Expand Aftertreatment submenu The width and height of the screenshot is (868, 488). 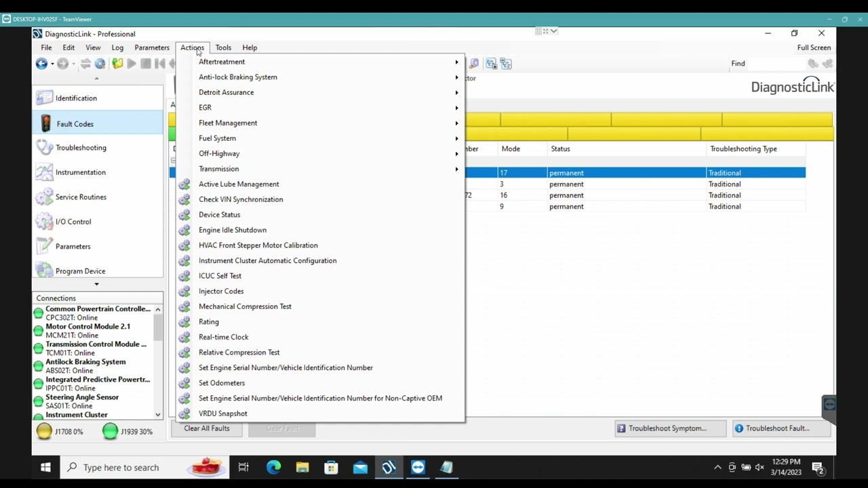[x=320, y=62]
